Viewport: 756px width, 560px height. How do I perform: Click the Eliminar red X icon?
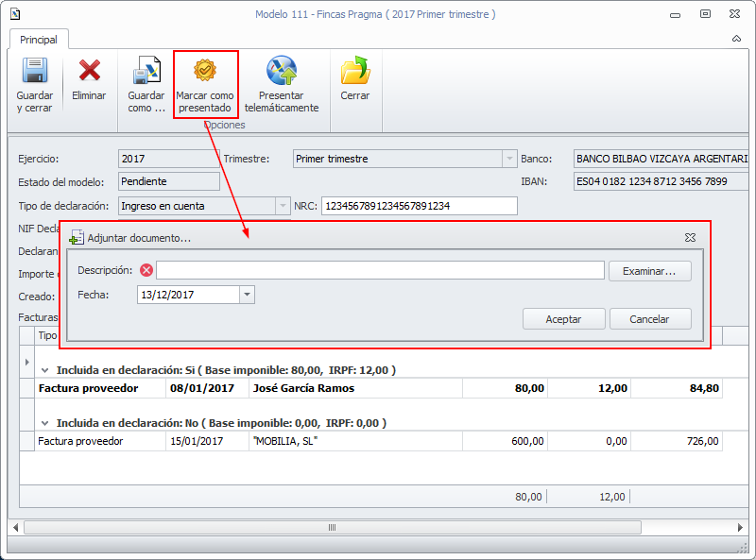[x=89, y=71]
